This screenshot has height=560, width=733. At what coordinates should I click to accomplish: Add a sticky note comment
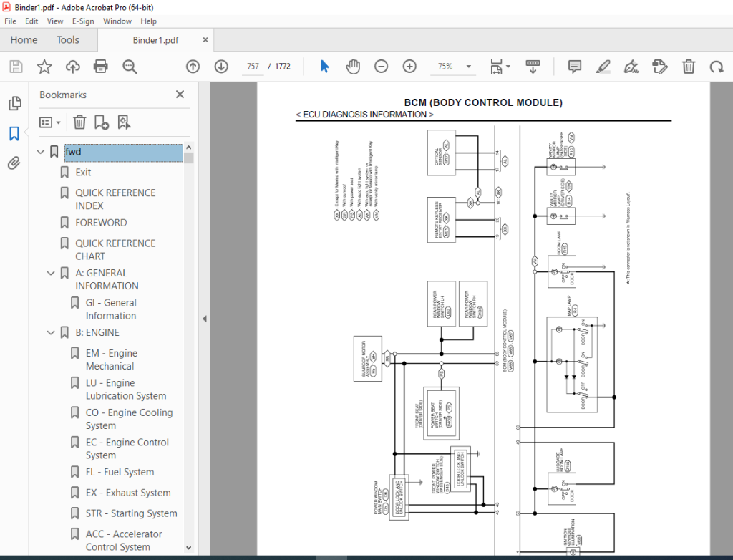tap(575, 67)
